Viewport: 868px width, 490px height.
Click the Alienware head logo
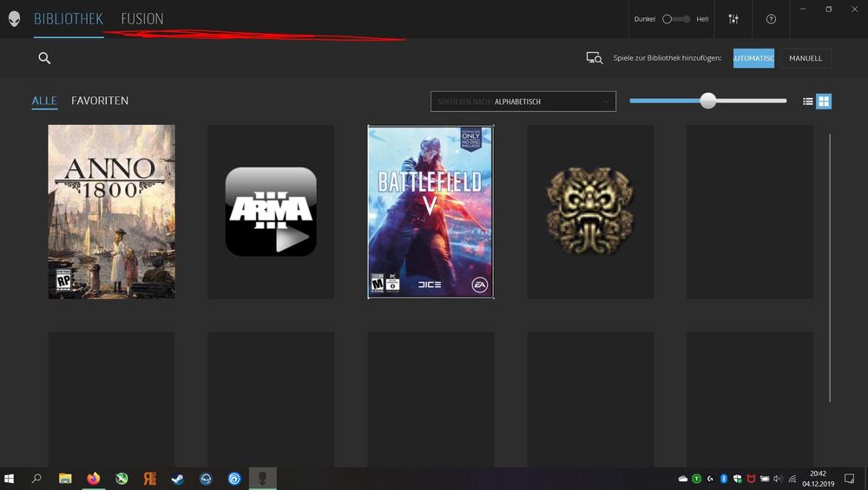pos(14,19)
